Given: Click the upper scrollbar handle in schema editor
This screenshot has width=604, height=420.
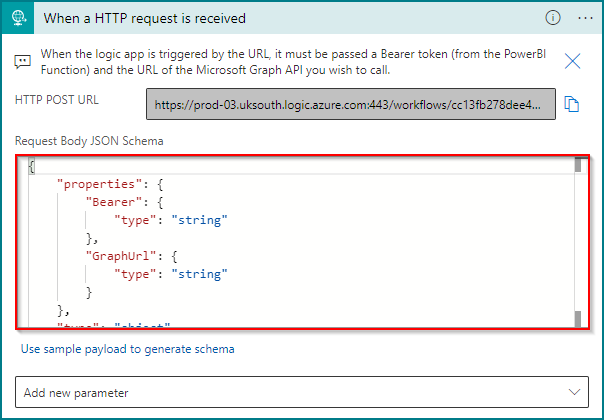Looking at the screenshot, I should click(x=578, y=165).
